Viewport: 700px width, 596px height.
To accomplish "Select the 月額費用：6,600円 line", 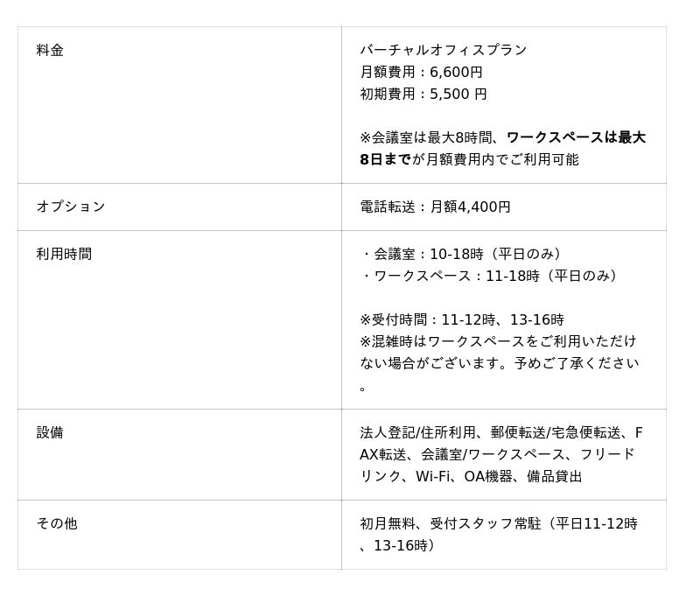I will [x=421, y=73].
